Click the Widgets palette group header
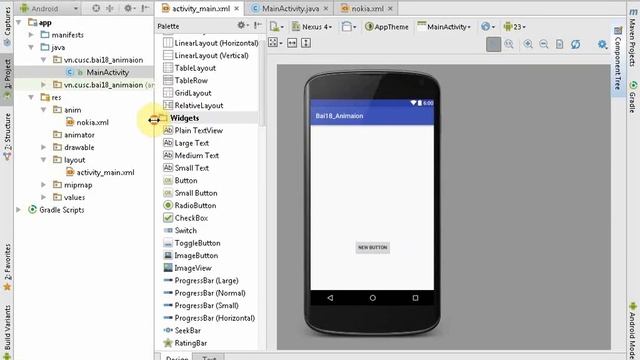The image size is (640, 360). click(x=184, y=118)
